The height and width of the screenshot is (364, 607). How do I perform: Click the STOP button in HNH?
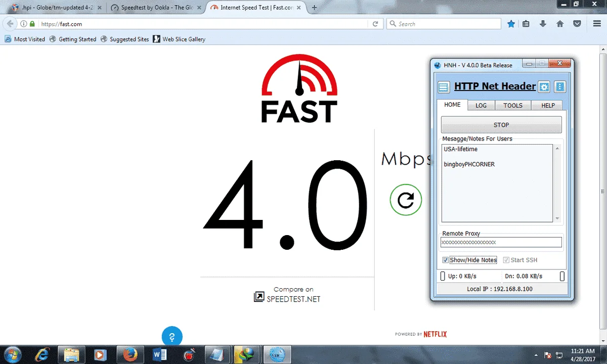[501, 124]
